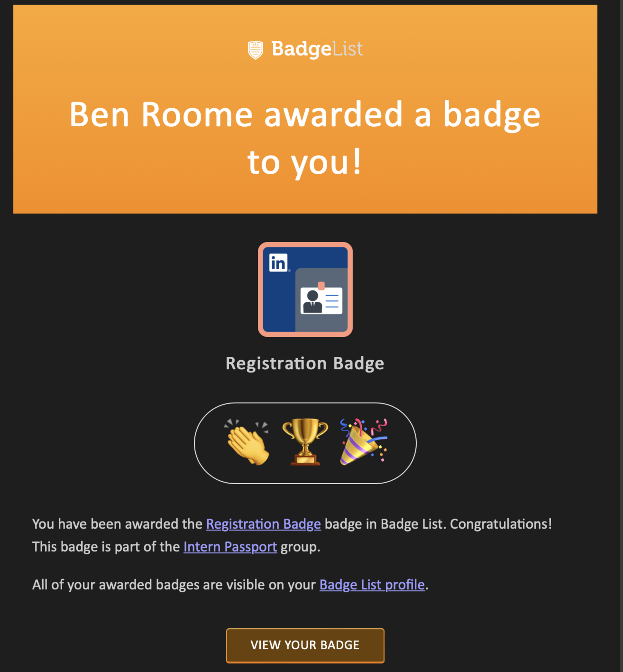Click the party popper emoji
This screenshot has width=623, height=672.
[363, 442]
